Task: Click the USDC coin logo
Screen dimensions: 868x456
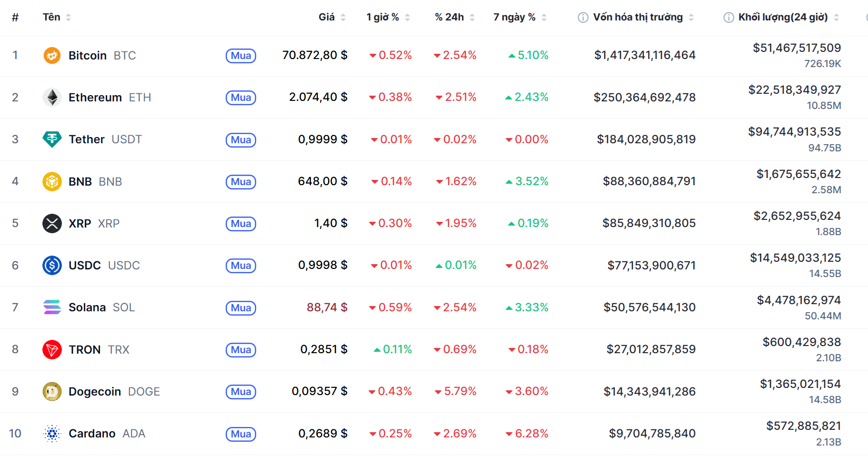Action: pos(52,265)
